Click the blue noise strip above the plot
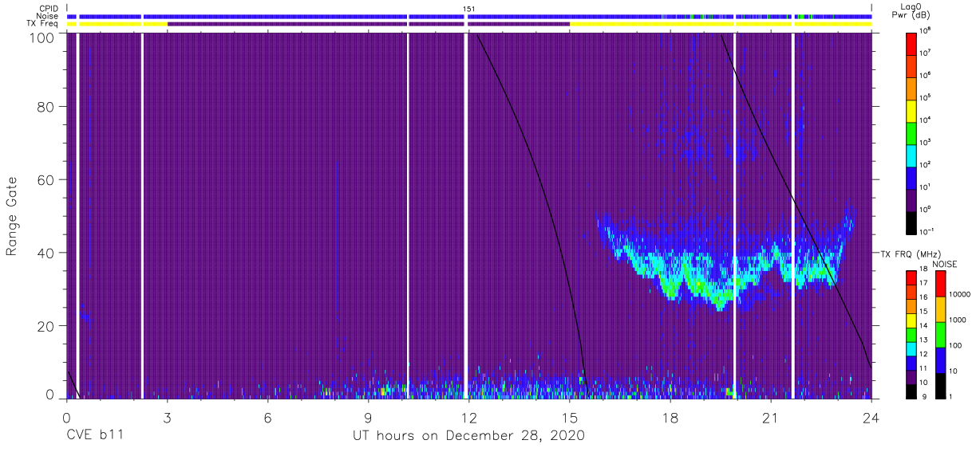The image size is (980, 452). pyautogui.click(x=469, y=16)
